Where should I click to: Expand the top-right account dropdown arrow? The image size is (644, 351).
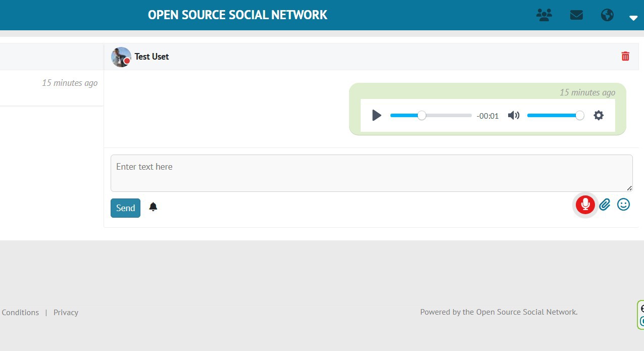(633, 18)
